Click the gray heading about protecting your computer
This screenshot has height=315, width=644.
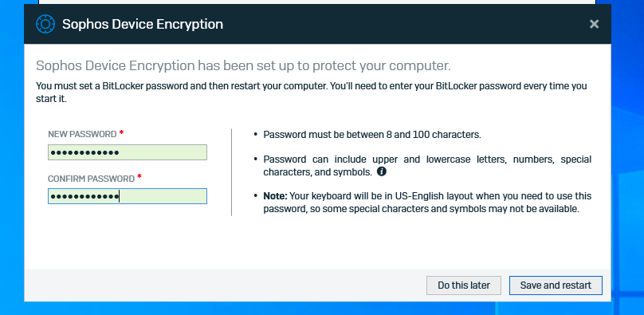pyautogui.click(x=243, y=65)
